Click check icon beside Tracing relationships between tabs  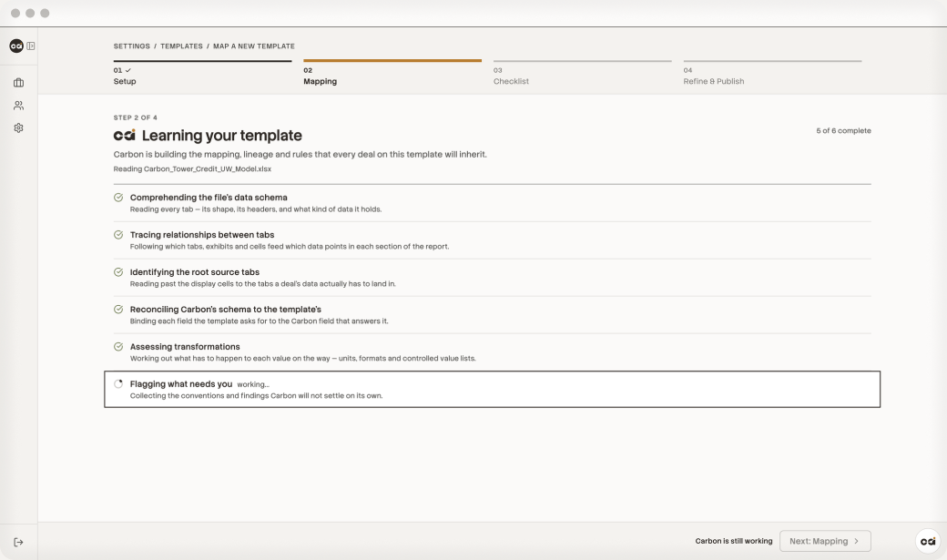(x=118, y=235)
